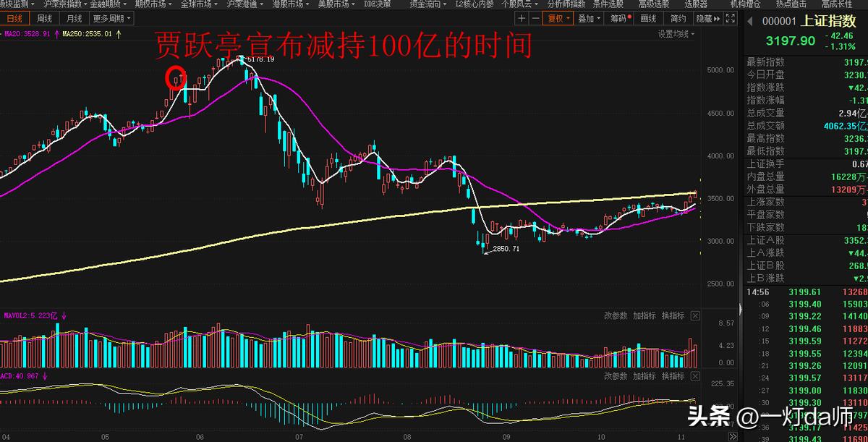The width and height of the screenshot is (868, 442).
Task: Open the 叠加 overlay dropdown
Action: 590,19
